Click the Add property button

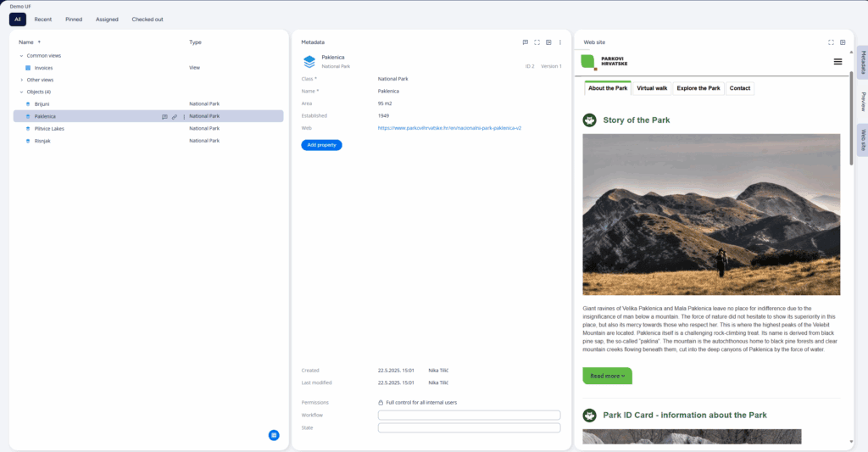click(x=321, y=145)
